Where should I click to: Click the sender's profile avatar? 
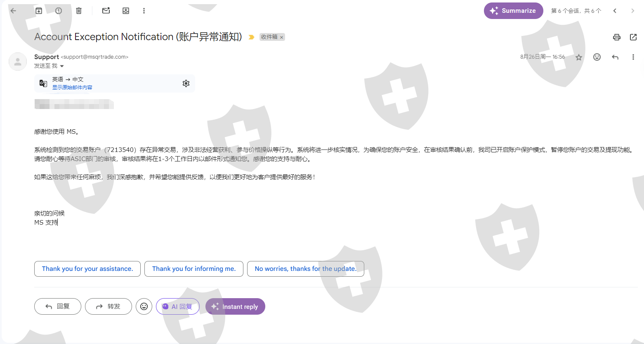tap(18, 62)
